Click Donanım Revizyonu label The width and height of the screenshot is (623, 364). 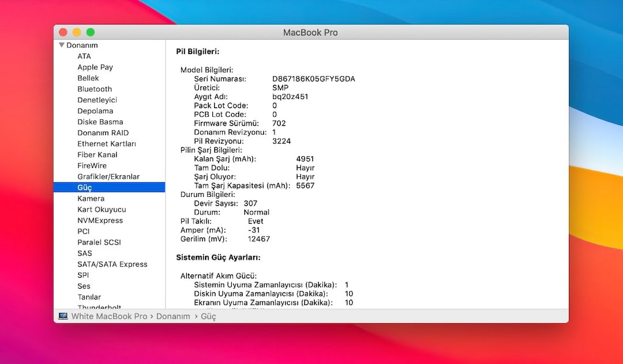pyautogui.click(x=230, y=132)
